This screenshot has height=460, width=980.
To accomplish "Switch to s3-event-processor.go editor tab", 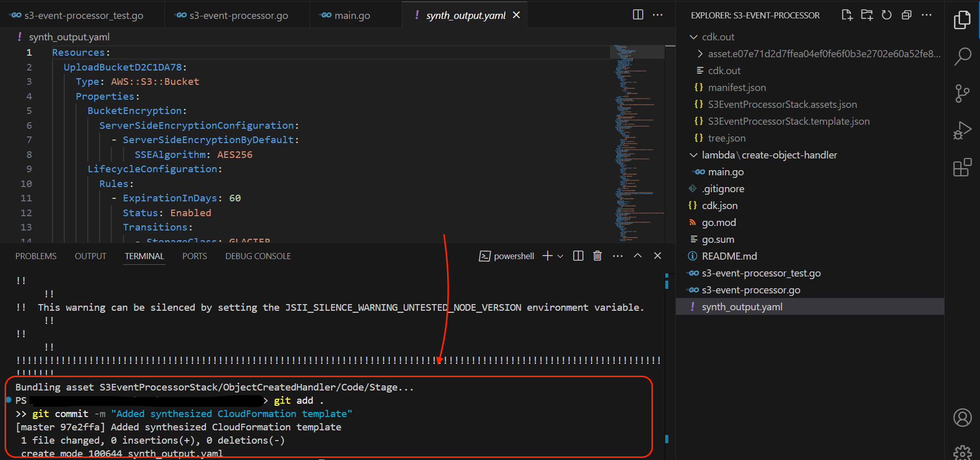I will tap(238, 15).
